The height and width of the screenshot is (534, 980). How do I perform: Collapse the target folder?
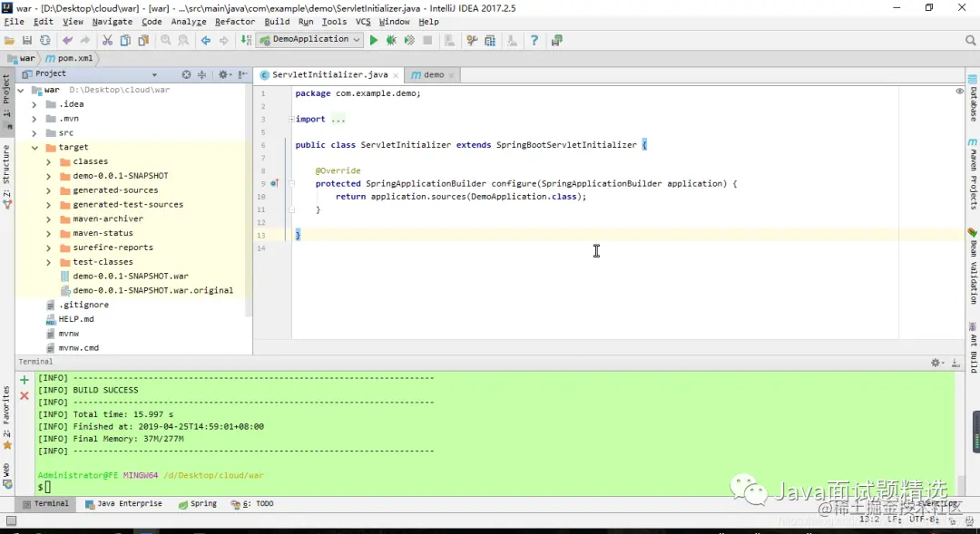pos(34,148)
